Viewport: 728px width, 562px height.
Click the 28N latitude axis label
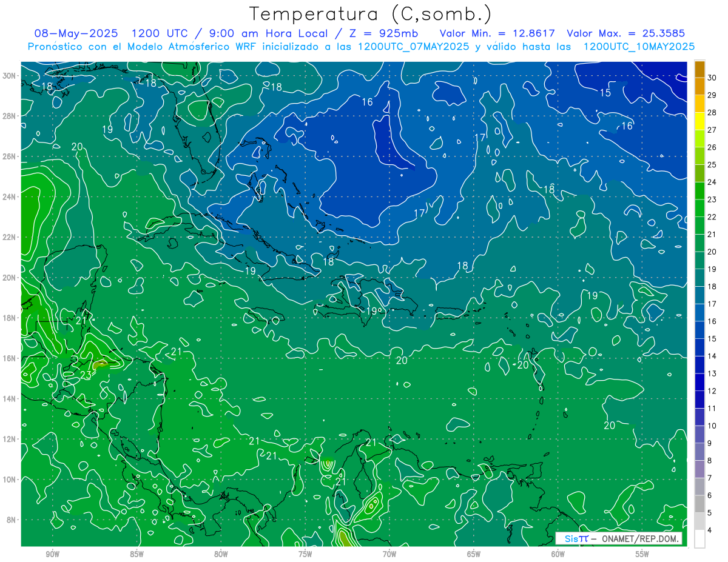pyautogui.click(x=9, y=116)
